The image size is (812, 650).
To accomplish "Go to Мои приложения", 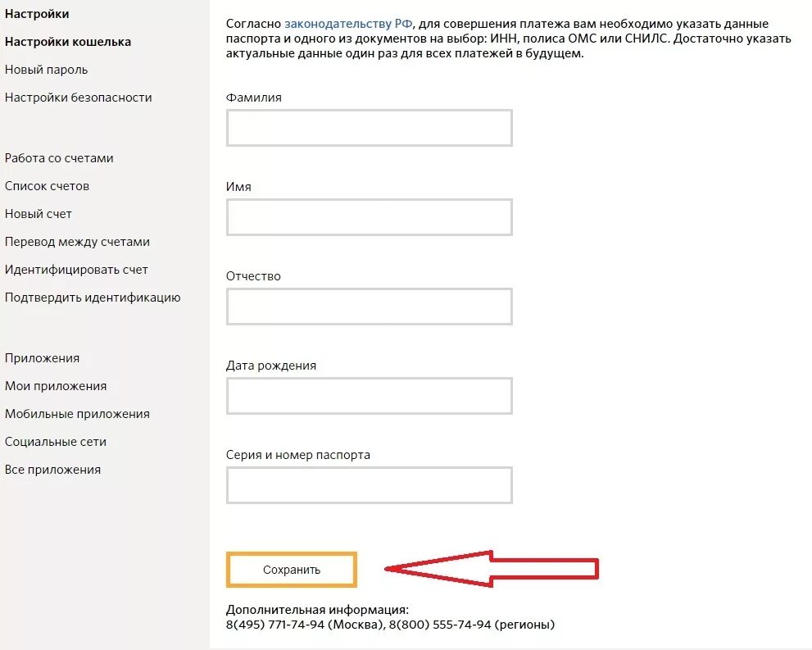I will [56, 386].
